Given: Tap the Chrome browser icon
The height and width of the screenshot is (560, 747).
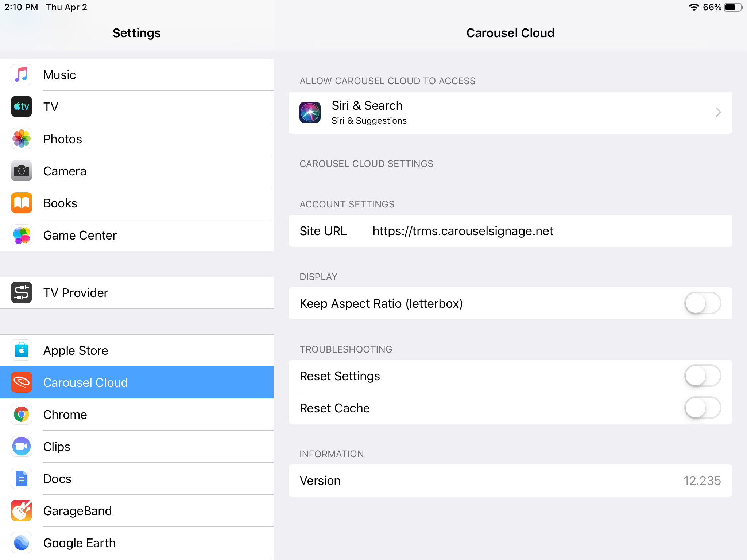Looking at the screenshot, I should click(22, 415).
